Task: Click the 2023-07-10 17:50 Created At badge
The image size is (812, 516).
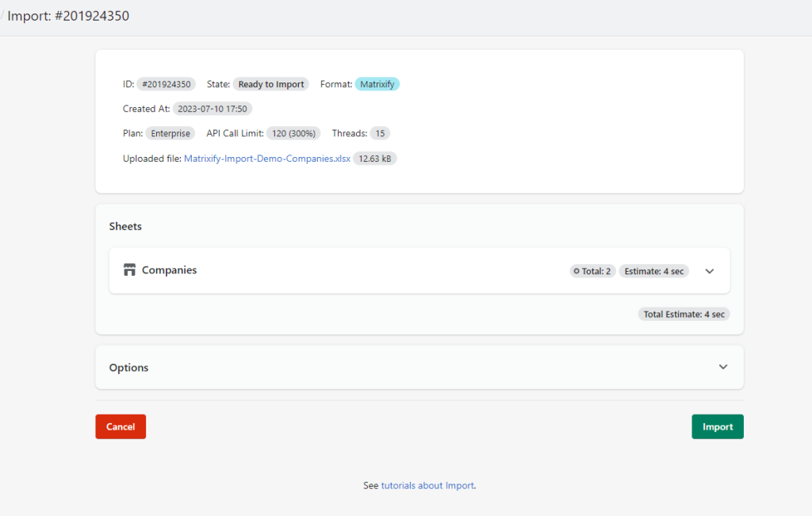Action: point(212,109)
